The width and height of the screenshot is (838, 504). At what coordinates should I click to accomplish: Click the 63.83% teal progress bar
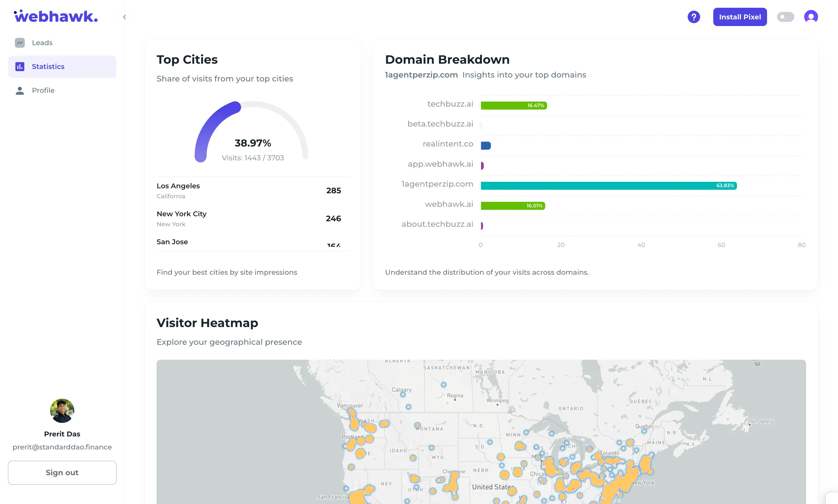[x=608, y=186]
